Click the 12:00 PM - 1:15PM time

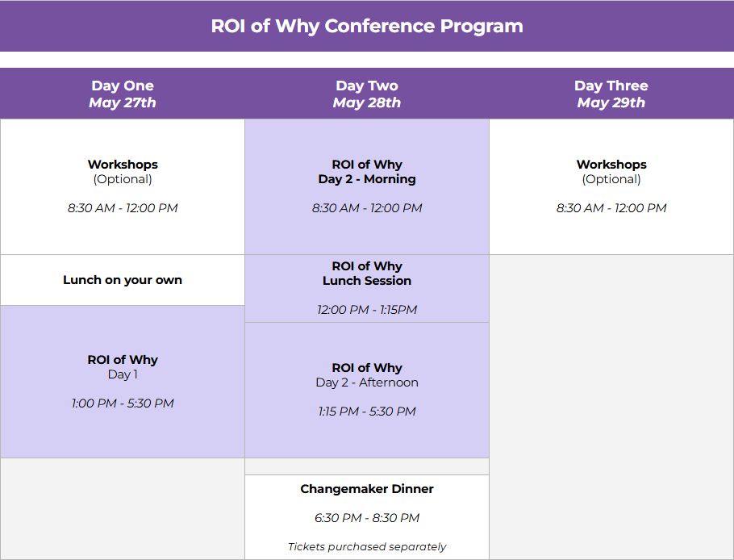click(x=367, y=310)
